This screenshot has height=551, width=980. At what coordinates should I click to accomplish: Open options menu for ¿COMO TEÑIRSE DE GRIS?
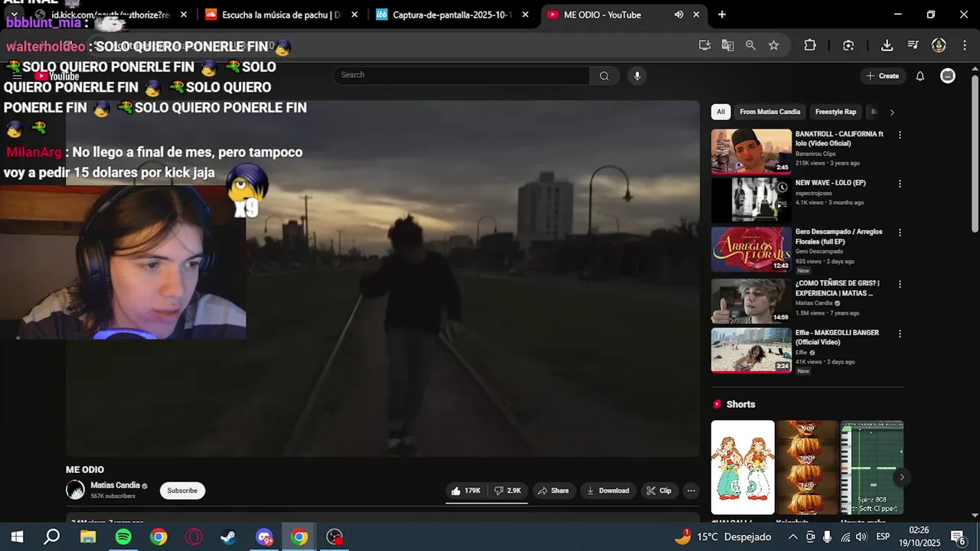(x=900, y=284)
